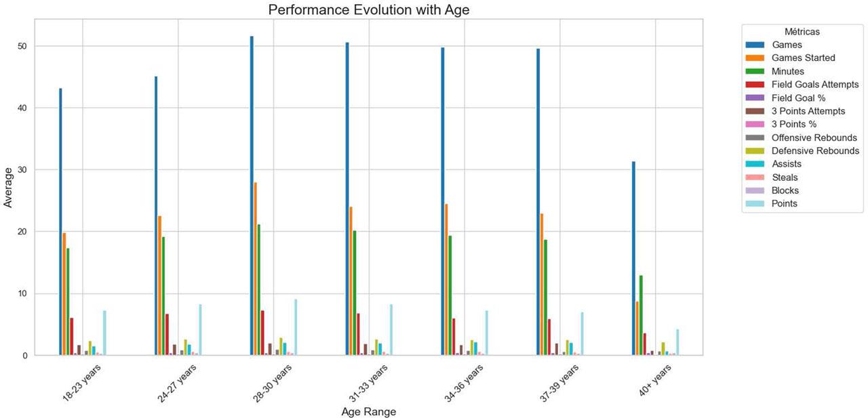
Task: Click the green Minutes legend swatch
Action: pyautogui.click(x=756, y=71)
